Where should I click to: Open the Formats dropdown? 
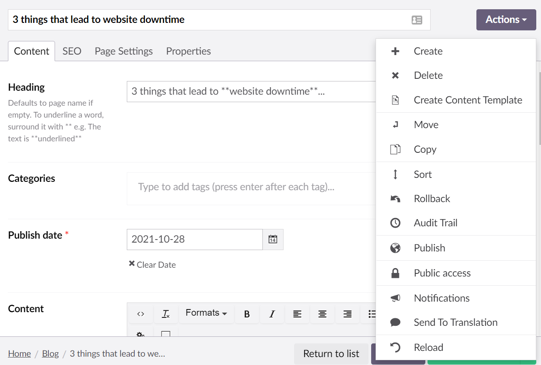(206, 313)
